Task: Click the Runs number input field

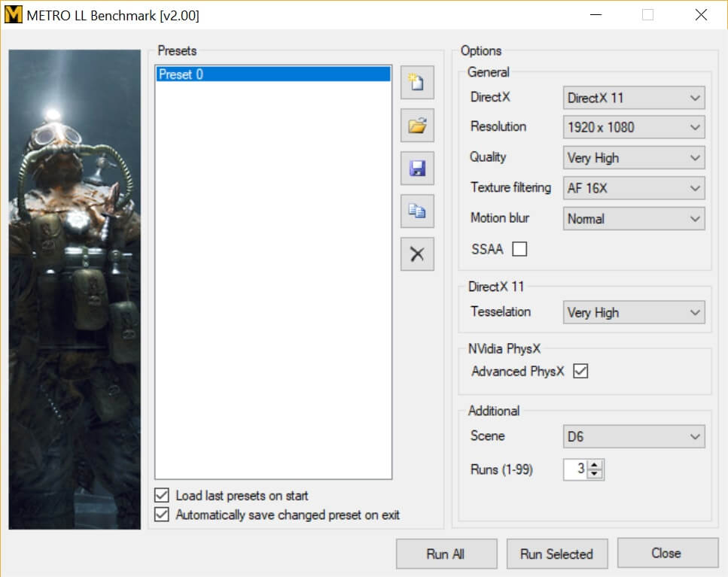Action: click(x=576, y=469)
